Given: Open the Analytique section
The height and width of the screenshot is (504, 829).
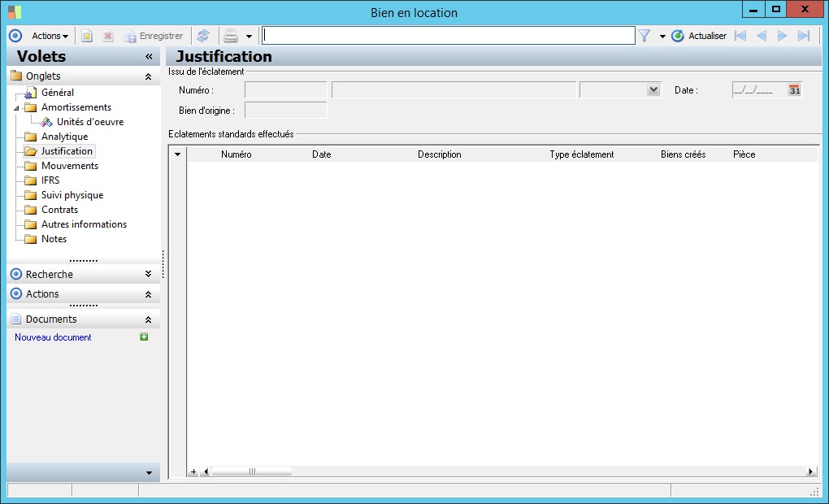Looking at the screenshot, I should pyautogui.click(x=64, y=137).
